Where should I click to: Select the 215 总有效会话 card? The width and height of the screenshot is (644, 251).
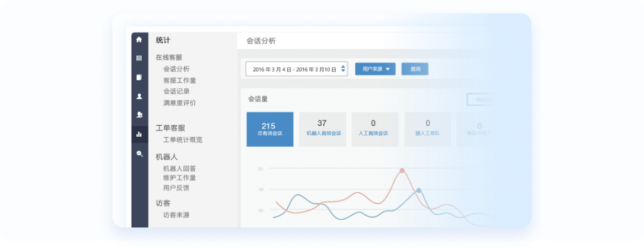[x=270, y=130]
